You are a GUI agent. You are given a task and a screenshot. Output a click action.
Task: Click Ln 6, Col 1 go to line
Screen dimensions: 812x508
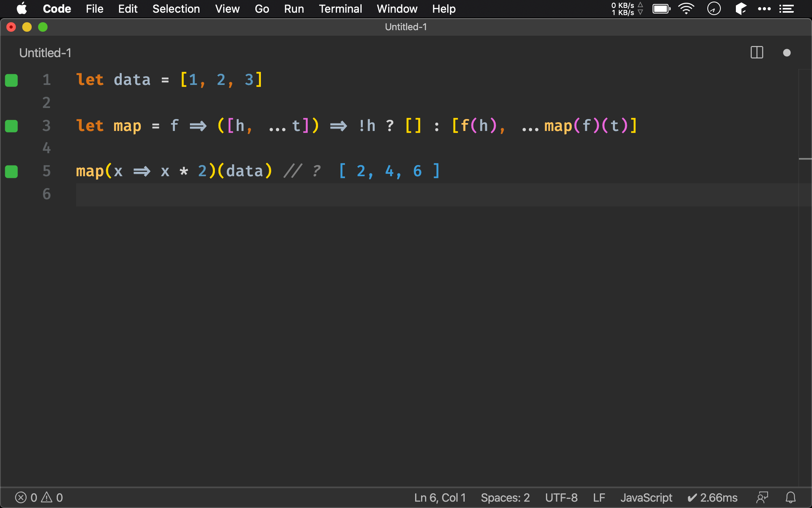(440, 497)
